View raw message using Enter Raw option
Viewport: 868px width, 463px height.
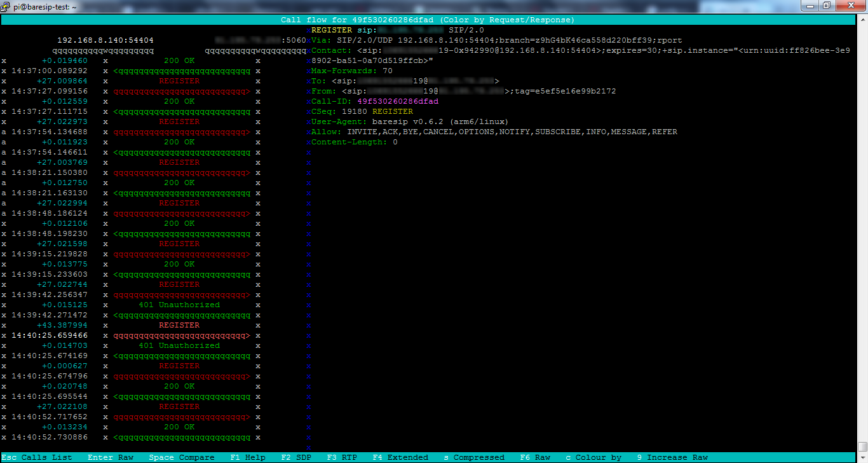pos(111,457)
